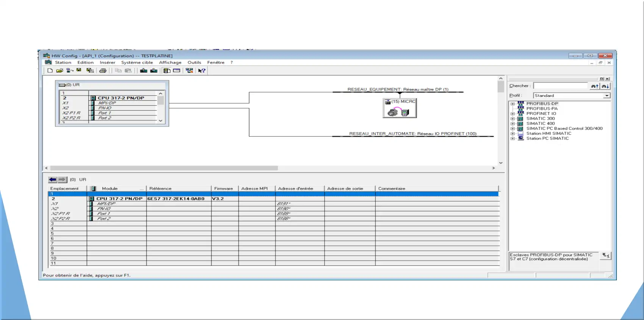Viewport: 644px width, 320px height.
Task: Click the Emplacement column header
Action: [x=68, y=189]
